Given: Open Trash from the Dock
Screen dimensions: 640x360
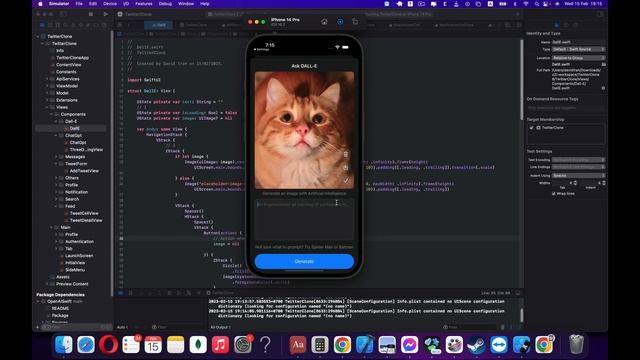Looking at the screenshot, I should 576,344.
